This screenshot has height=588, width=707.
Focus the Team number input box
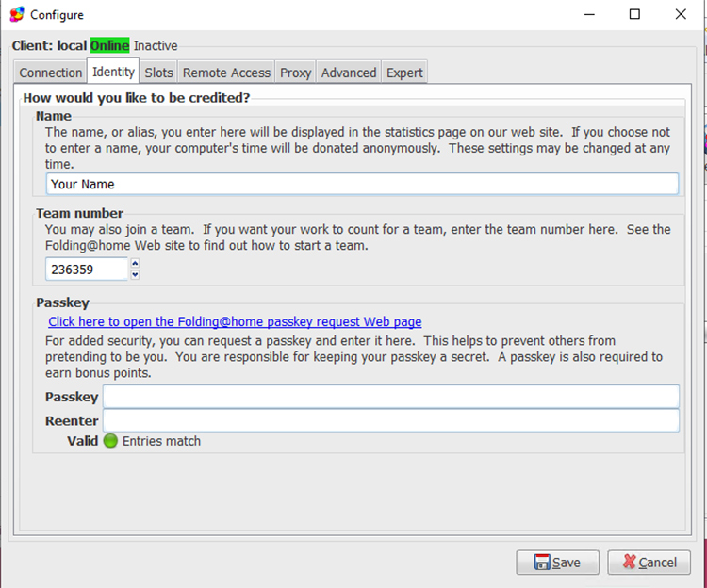(87, 269)
